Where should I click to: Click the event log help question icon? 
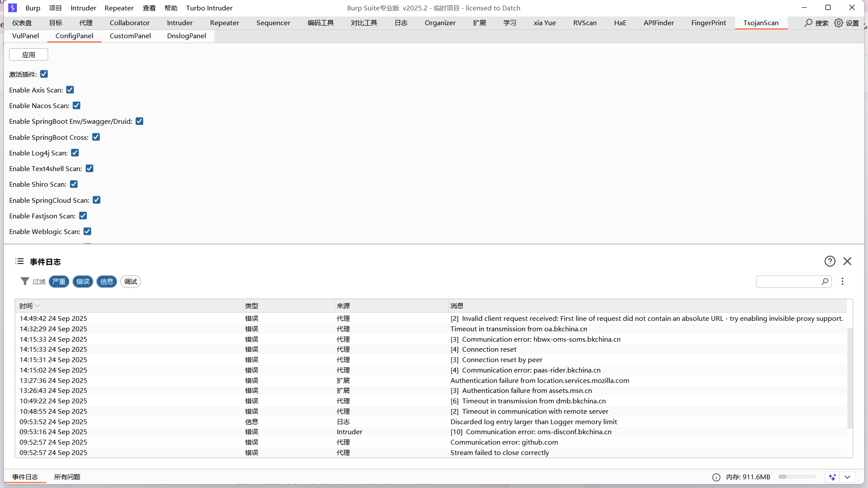(x=830, y=261)
